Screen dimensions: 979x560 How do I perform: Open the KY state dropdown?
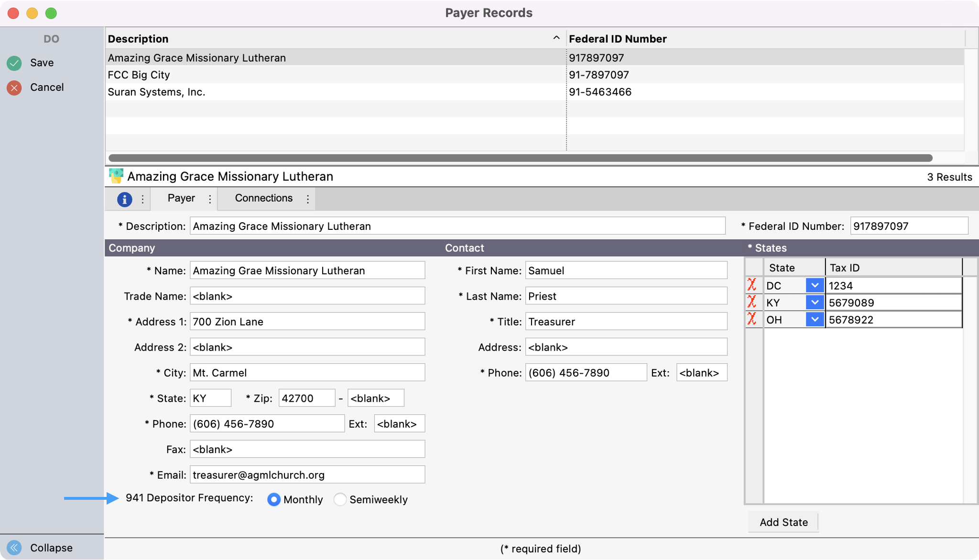[815, 302]
